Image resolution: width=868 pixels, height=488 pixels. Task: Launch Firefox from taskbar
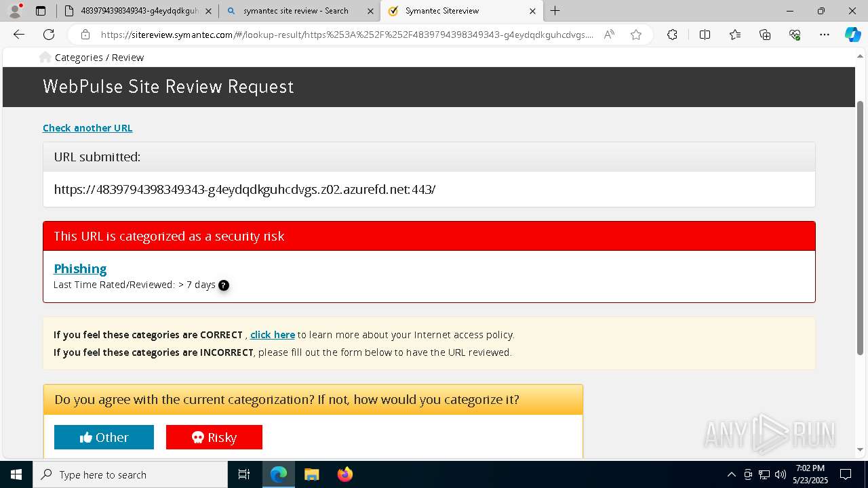pos(344,474)
